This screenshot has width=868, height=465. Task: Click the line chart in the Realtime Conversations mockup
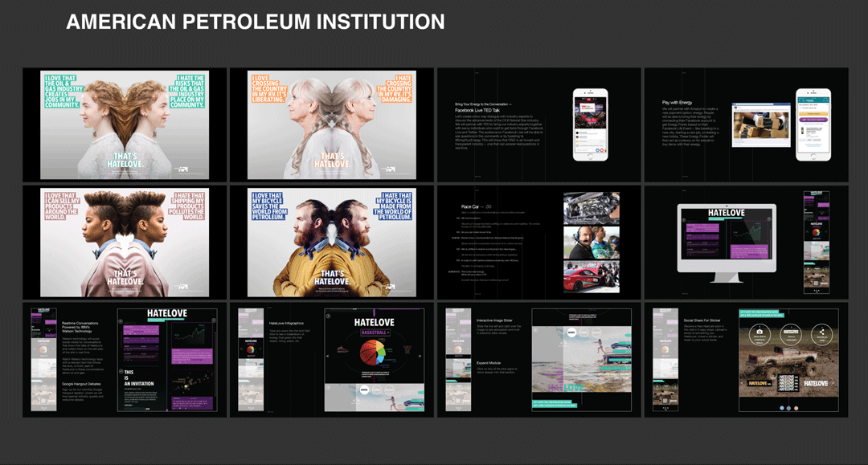point(193,337)
